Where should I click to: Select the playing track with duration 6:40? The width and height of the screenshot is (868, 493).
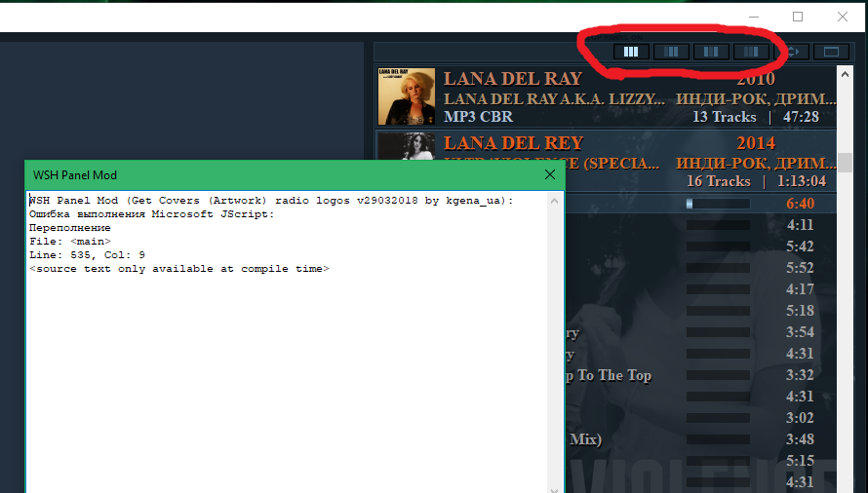[x=701, y=204]
